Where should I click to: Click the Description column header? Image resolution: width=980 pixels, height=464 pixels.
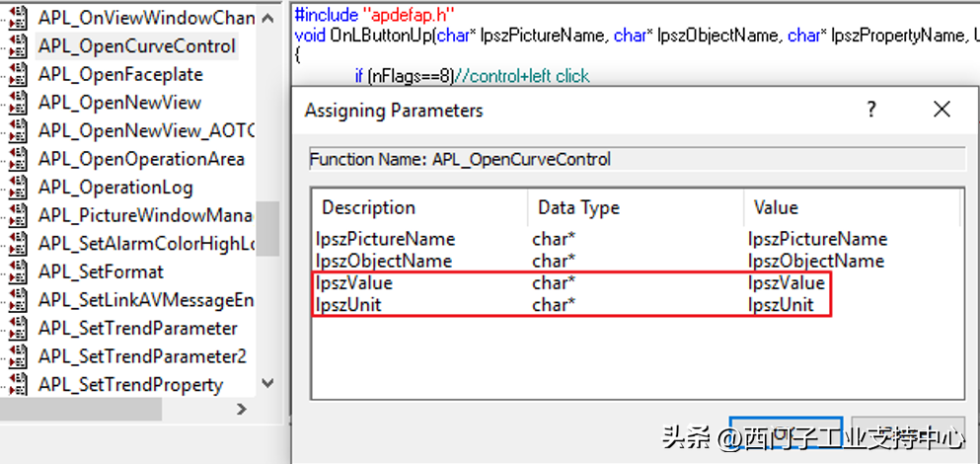[368, 208]
